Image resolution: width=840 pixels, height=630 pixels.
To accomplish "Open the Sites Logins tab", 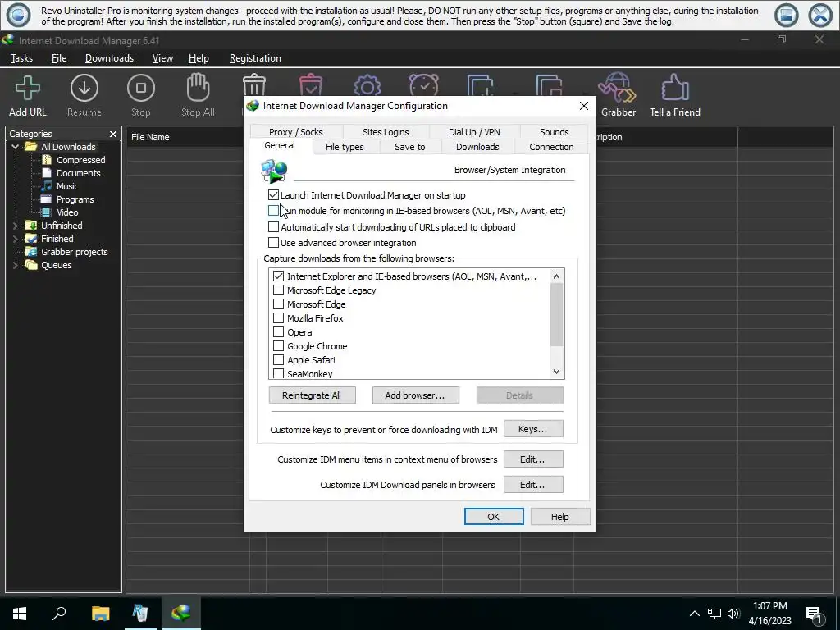I will pyautogui.click(x=386, y=132).
